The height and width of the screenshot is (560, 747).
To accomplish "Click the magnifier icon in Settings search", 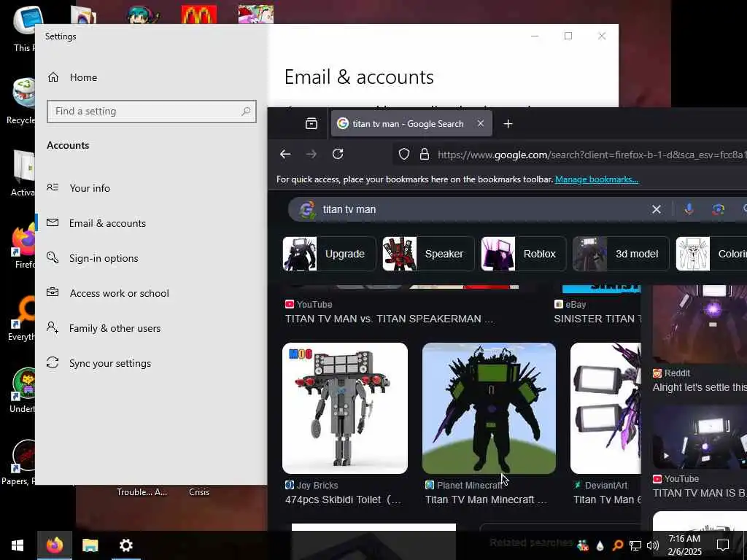I will click(246, 112).
